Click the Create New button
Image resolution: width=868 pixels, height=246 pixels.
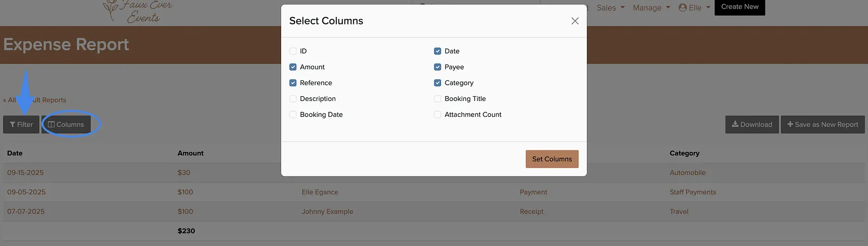coord(739,7)
